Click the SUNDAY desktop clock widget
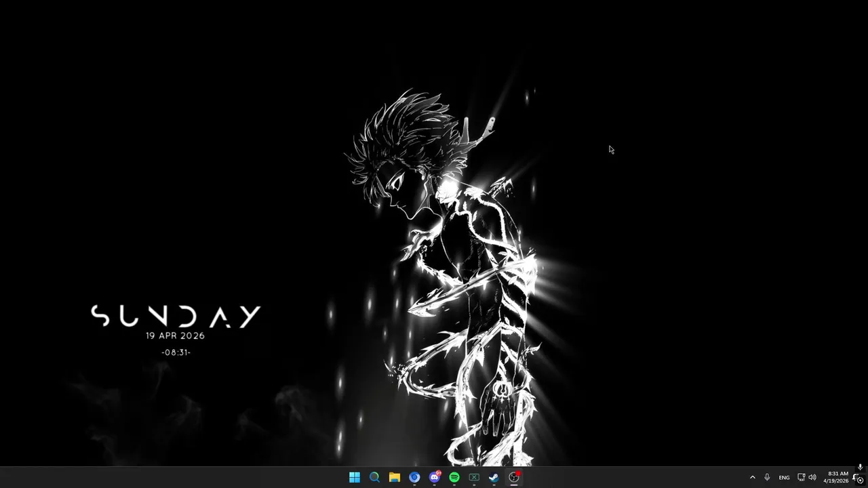 click(x=176, y=317)
